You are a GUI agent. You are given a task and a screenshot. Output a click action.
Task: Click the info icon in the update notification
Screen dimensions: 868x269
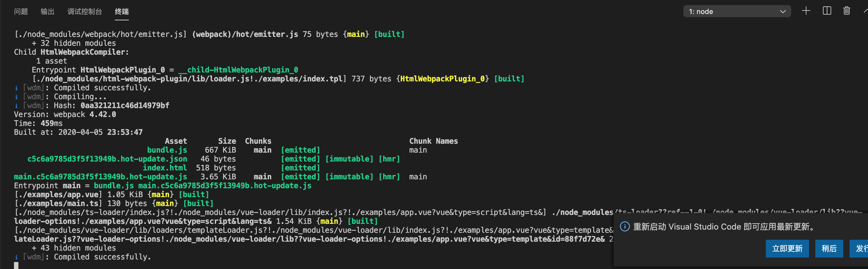tap(625, 226)
